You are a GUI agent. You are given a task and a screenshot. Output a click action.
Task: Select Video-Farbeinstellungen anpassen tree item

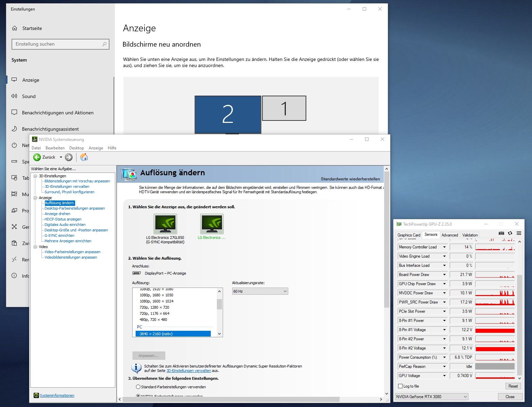click(72, 252)
